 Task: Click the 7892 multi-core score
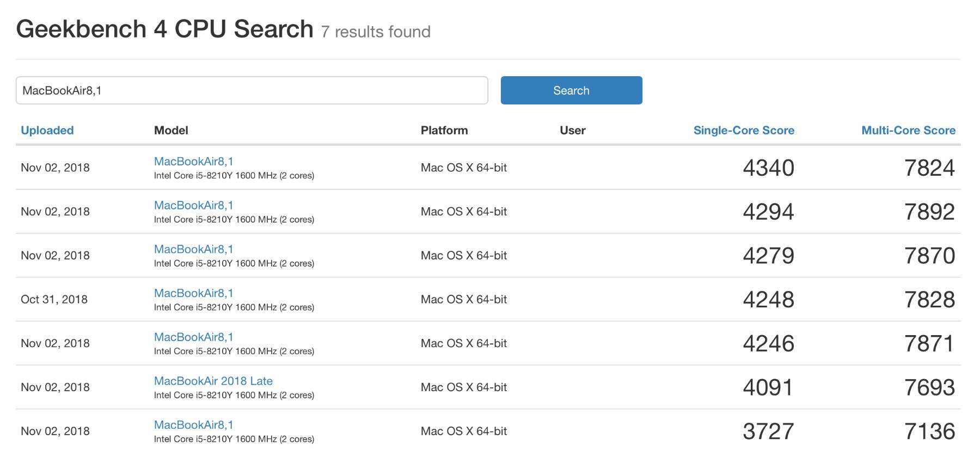[x=929, y=212]
